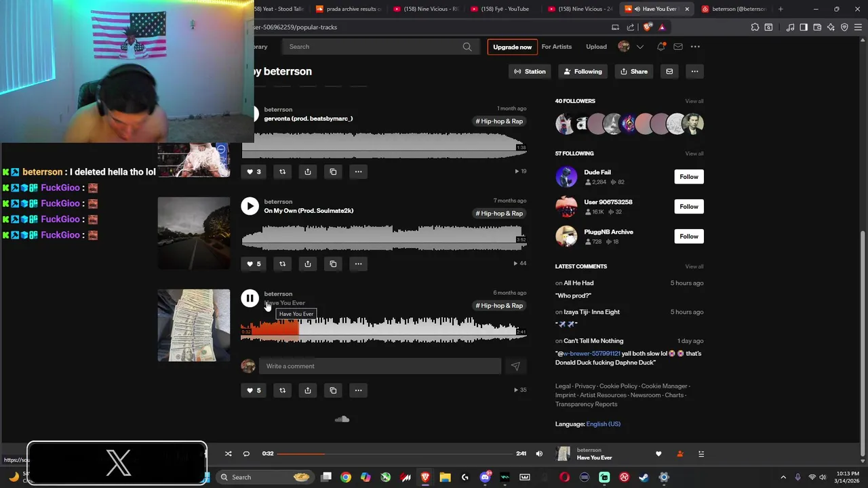The width and height of the screenshot is (868, 488).
Task: Open For Artists link
Action: [x=556, y=47]
